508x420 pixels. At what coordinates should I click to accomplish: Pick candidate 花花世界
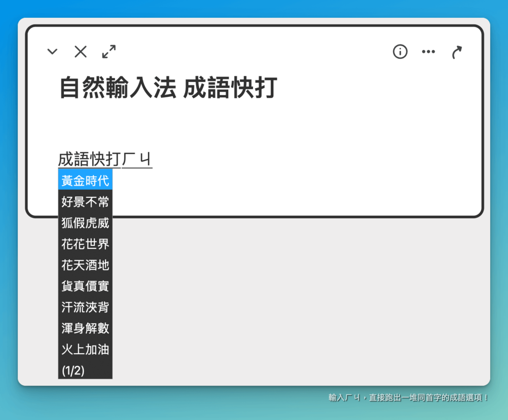(85, 243)
